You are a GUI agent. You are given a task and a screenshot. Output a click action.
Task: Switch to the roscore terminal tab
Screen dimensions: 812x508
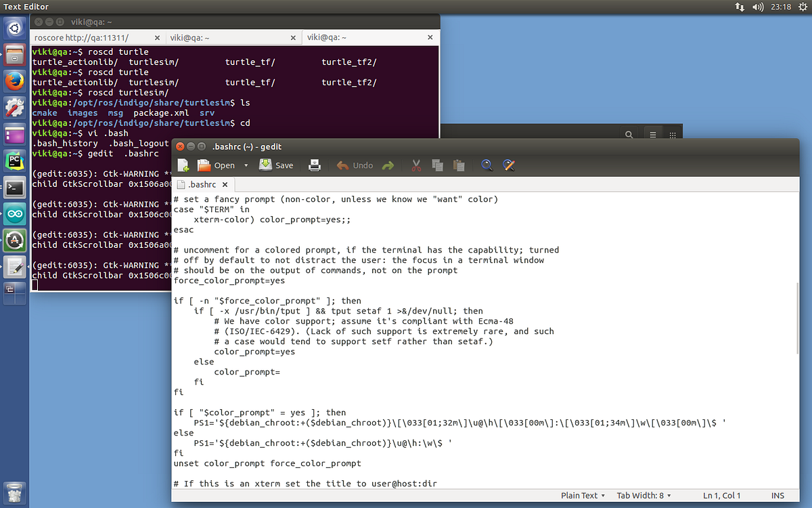click(81, 38)
